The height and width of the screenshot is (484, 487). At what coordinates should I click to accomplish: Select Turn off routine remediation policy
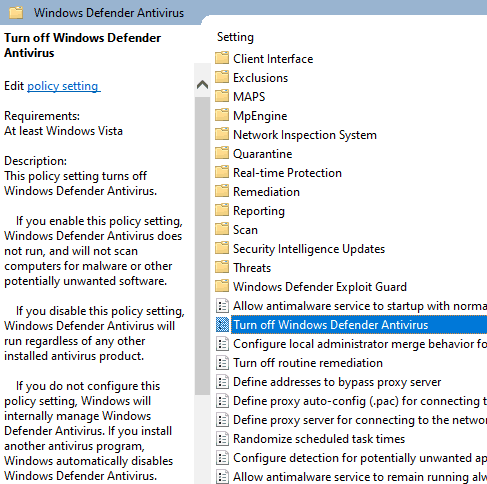click(308, 363)
